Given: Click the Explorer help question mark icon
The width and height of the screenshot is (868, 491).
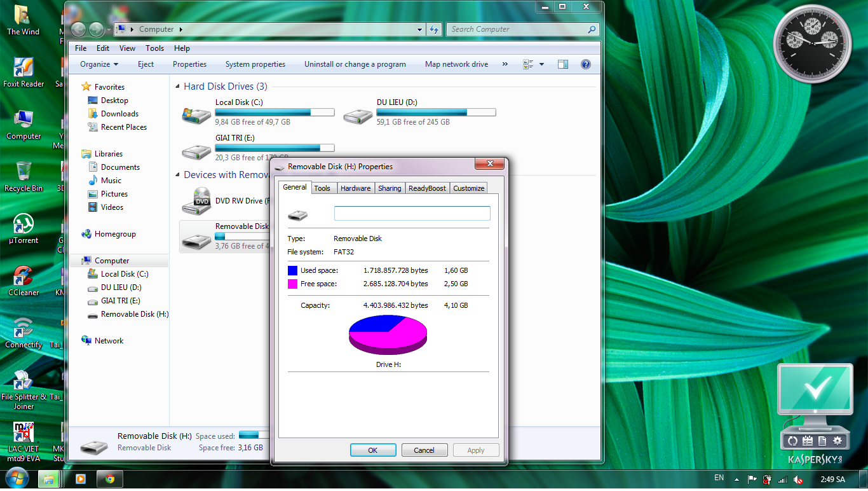Looking at the screenshot, I should point(586,64).
